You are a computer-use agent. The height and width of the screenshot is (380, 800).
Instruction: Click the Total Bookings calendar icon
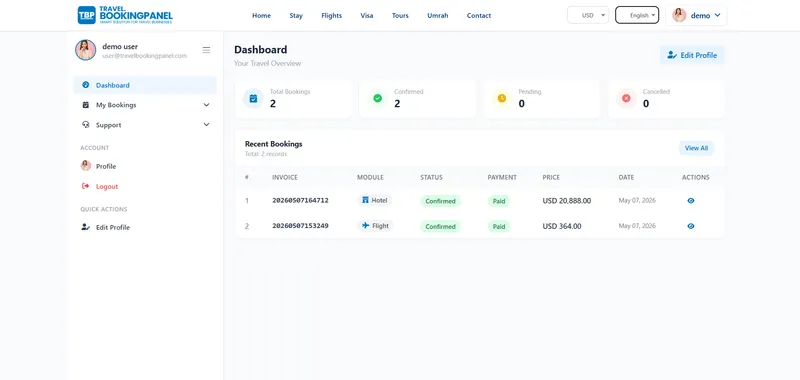pos(253,98)
